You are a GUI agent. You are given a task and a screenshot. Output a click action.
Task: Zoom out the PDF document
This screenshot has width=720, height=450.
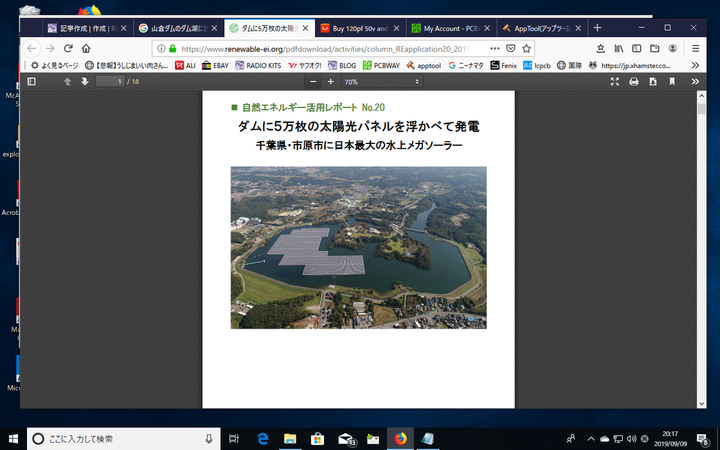(314, 81)
